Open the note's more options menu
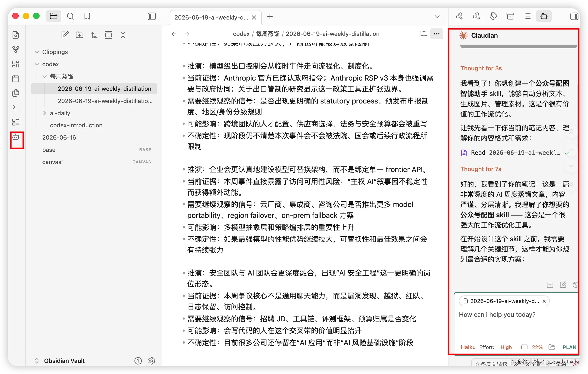This screenshot has height=374, width=588. click(x=437, y=34)
